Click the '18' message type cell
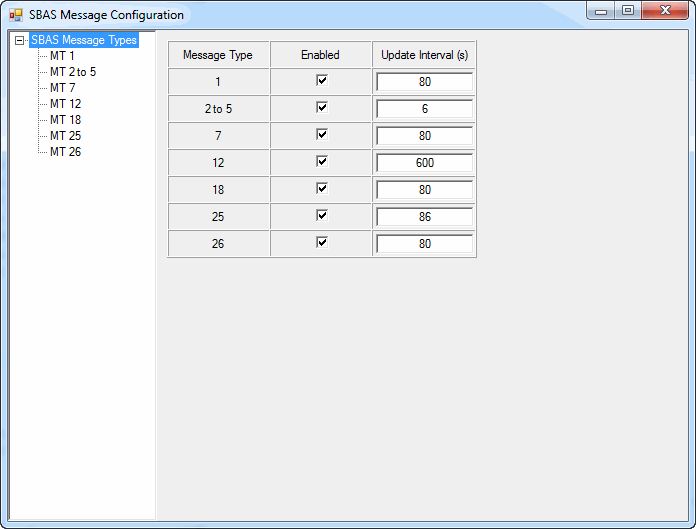Image resolution: width=696 pixels, height=529 pixels. pyautogui.click(x=218, y=190)
